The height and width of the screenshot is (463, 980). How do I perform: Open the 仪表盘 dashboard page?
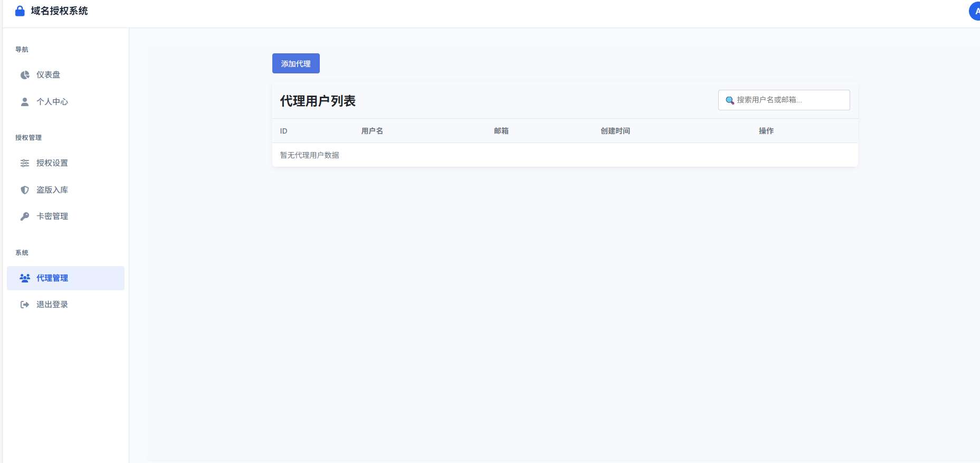pyautogui.click(x=48, y=75)
